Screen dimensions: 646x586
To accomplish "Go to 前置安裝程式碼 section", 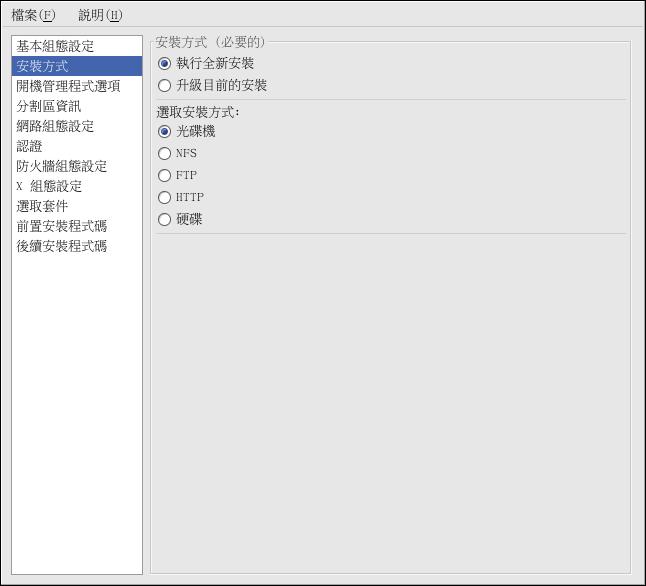I will 62,227.
